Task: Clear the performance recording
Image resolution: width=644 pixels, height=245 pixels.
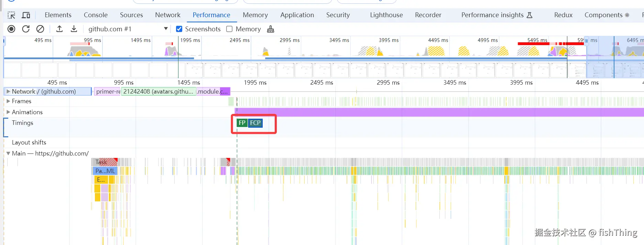Action: point(40,29)
